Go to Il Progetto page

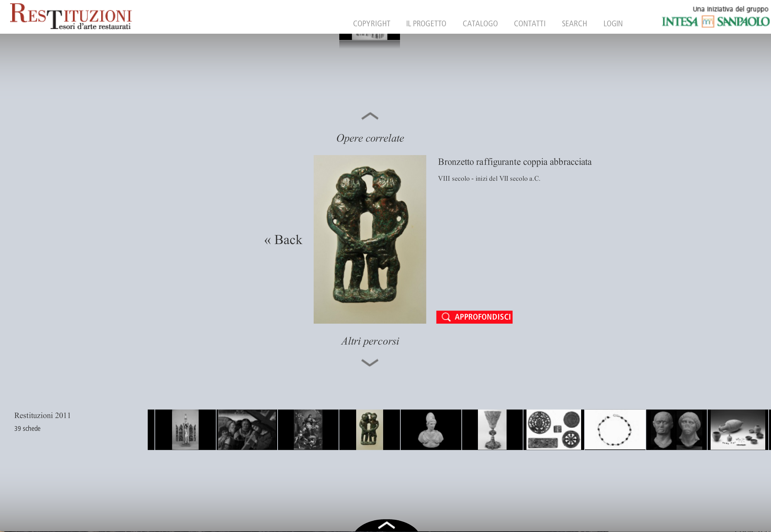tap(426, 24)
